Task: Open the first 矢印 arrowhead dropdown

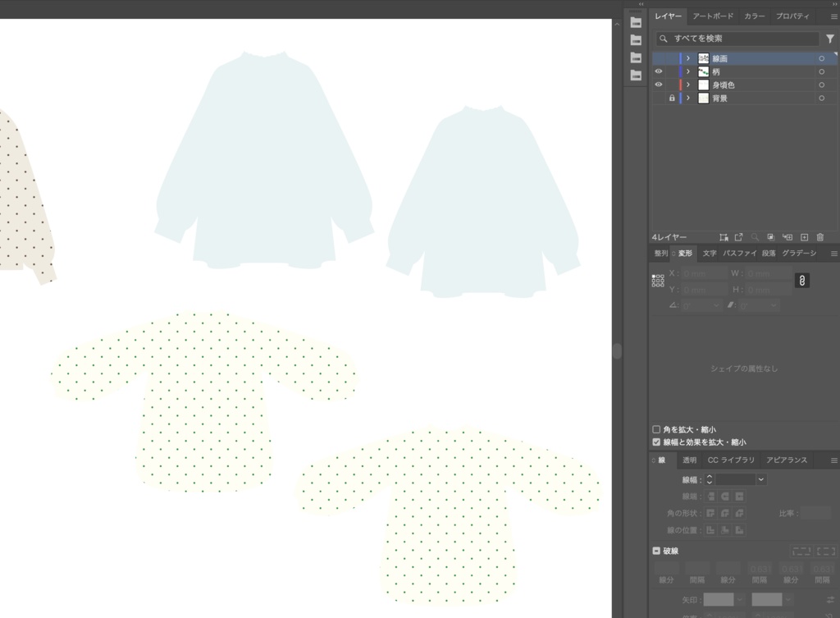Action: pyautogui.click(x=740, y=600)
